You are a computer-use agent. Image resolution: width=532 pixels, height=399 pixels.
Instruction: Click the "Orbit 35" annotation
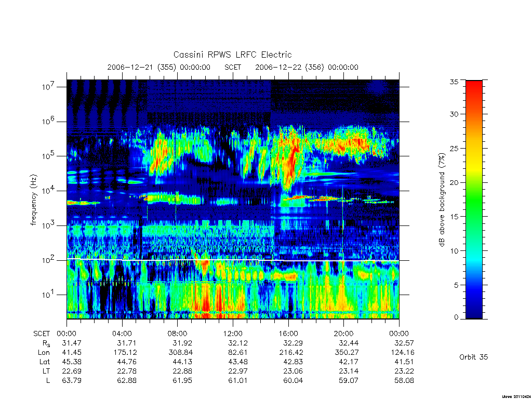[x=473, y=357]
